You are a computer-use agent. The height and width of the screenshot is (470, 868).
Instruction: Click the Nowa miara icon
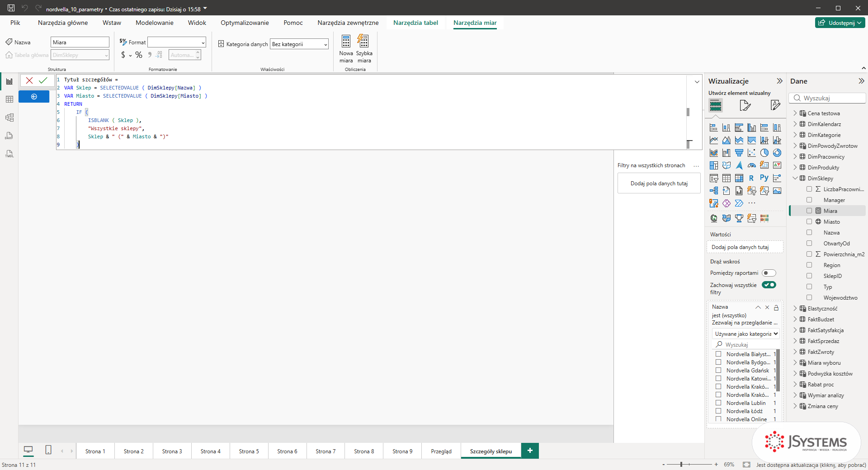click(x=346, y=49)
